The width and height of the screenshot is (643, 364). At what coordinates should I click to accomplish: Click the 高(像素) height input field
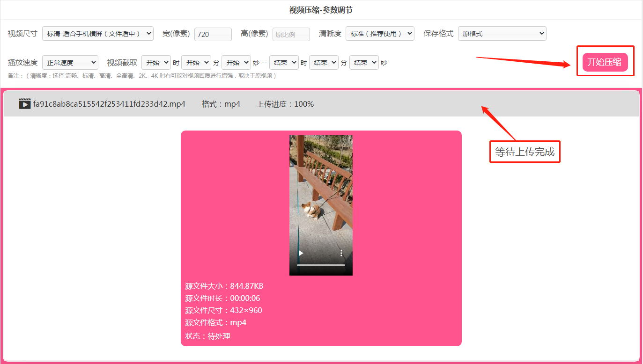coord(291,34)
